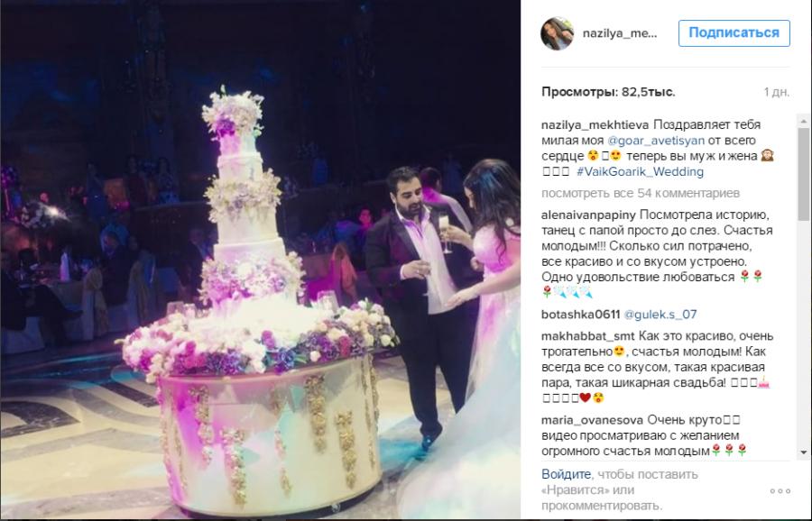Click the scrollbar down arrow in comments
The width and height of the screenshot is (812, 521).
point(803,452)
